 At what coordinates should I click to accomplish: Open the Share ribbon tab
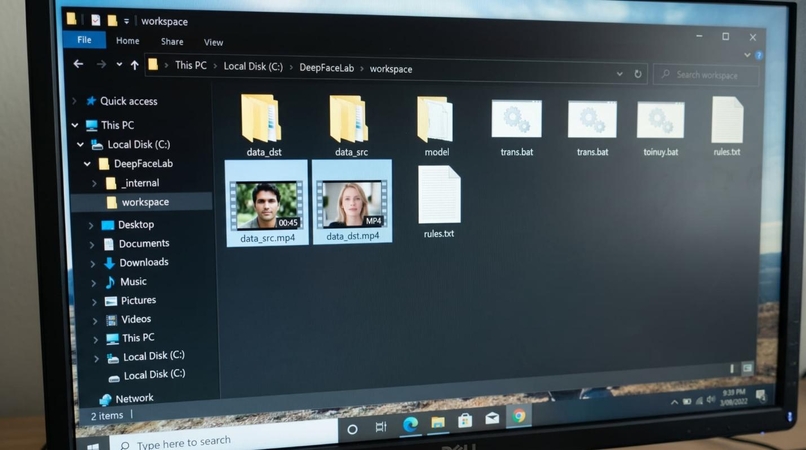coord(172,42)
